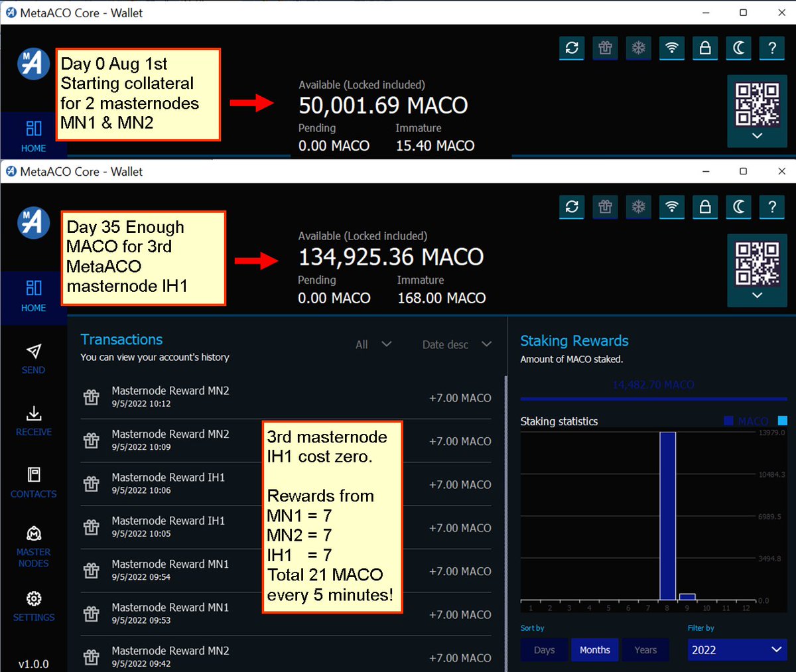This screenshot has height=672, width=796.
Task: Click the +7.00 MACO amount on the 10:09 row
Action: 460,441
